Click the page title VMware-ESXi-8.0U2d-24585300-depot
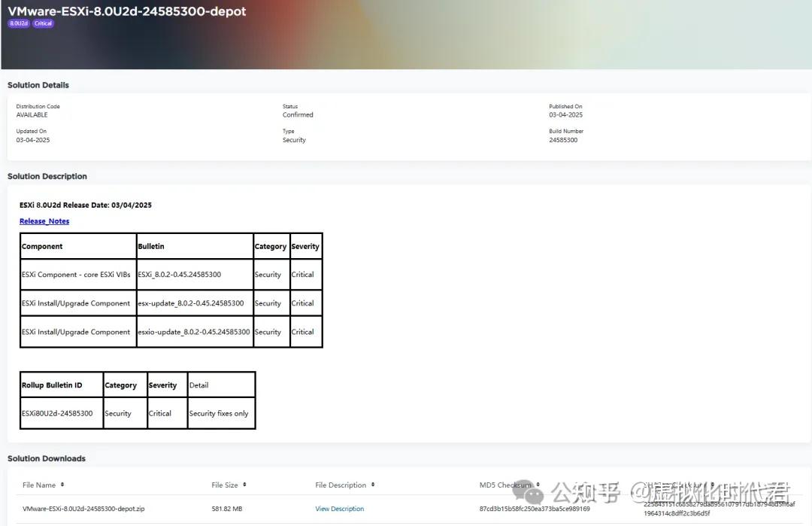The width and height of the screenshot is (812, 526). (127, 11)
